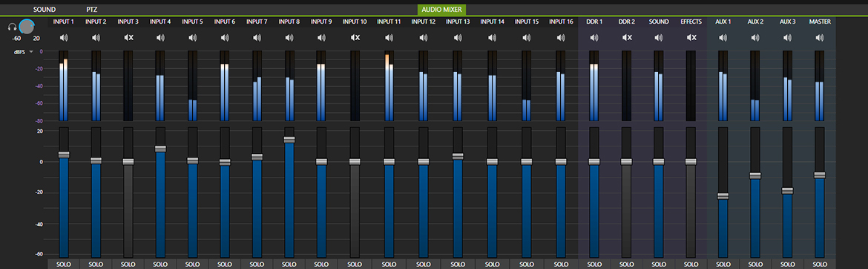The image size is (868, 269).
Task: Mute the DDR 1 speaker icon
Action: click(x=594, y=38)
